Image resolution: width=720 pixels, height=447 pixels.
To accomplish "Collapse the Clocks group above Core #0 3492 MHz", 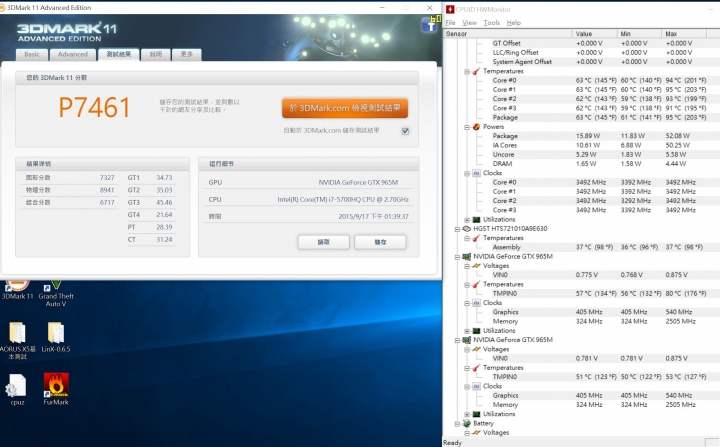I will click(467, 174).
